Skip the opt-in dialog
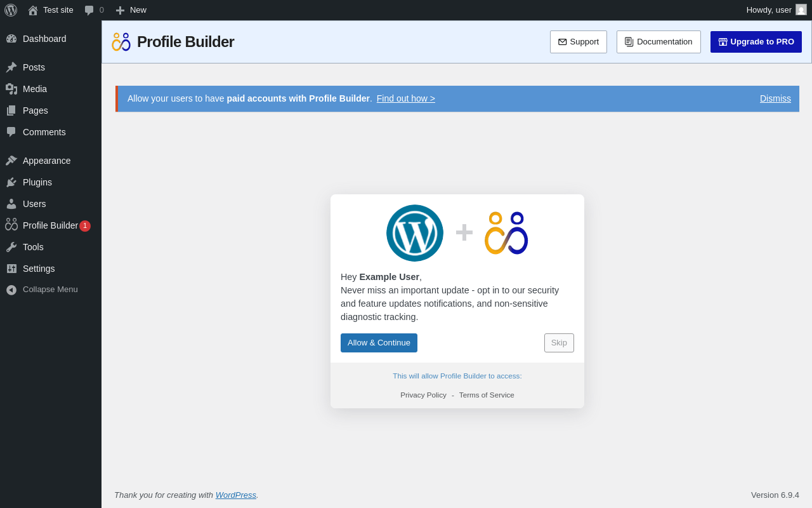This screenshot has width=812, height=508. click(x=559, y=343)
